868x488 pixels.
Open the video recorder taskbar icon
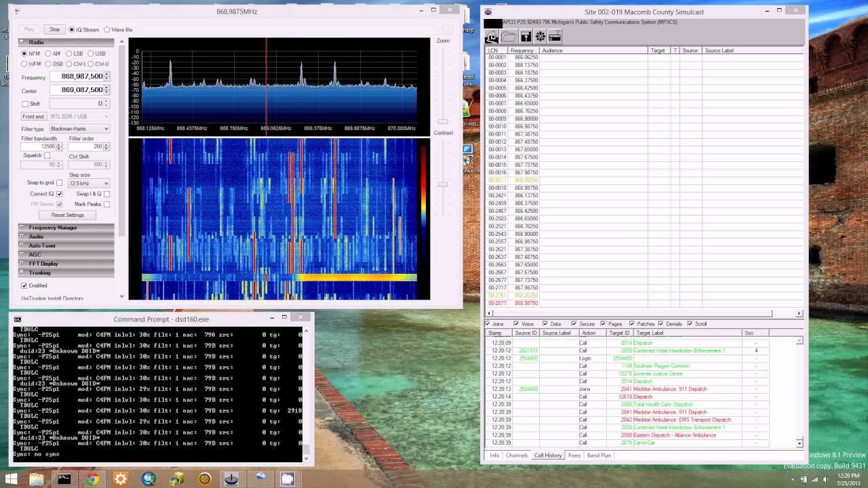pos(288,479)
